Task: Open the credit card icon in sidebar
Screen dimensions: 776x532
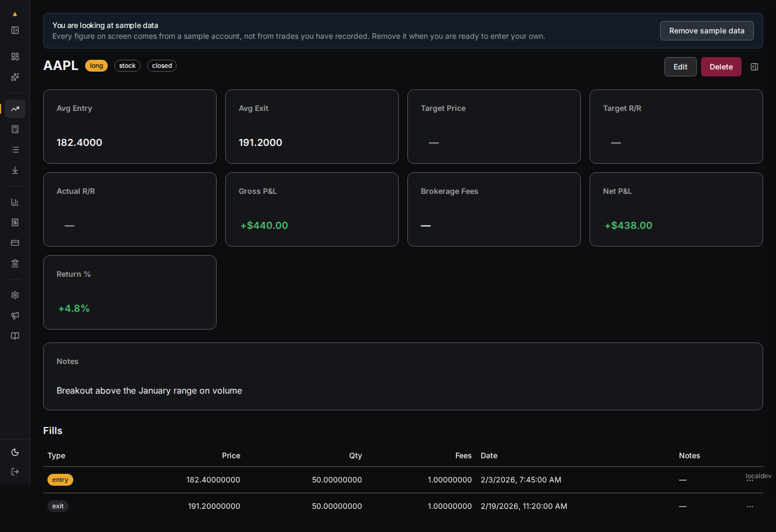Action: [x=15, y=243]
